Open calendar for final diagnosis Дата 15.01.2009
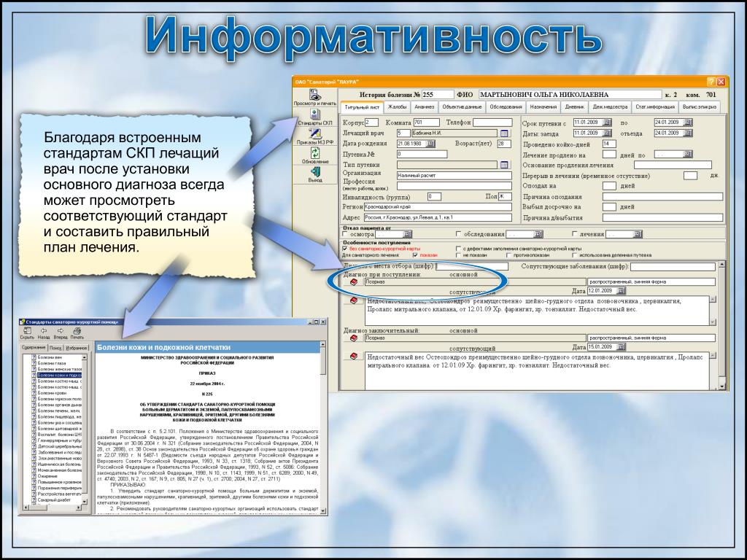Screen dimensions: 747x560 coord(621,346)
